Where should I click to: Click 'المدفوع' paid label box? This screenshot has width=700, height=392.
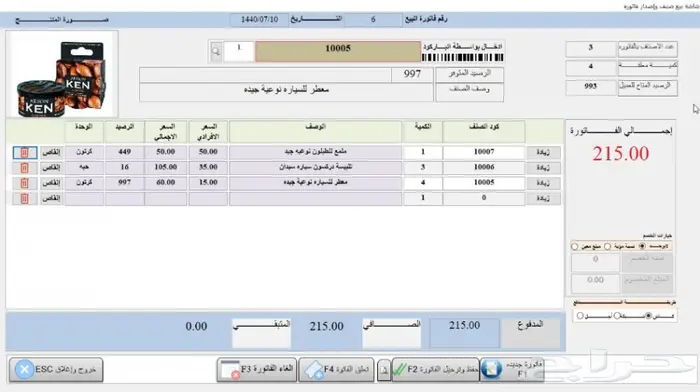(x=530, y=333)
